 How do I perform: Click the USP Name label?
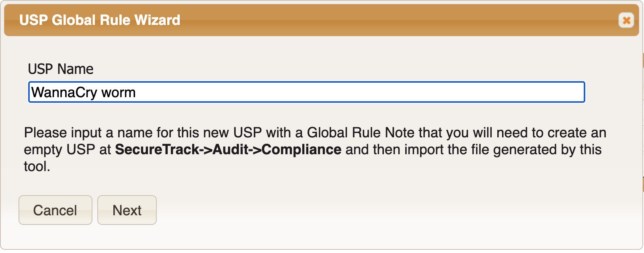click(x=61, y=69)
